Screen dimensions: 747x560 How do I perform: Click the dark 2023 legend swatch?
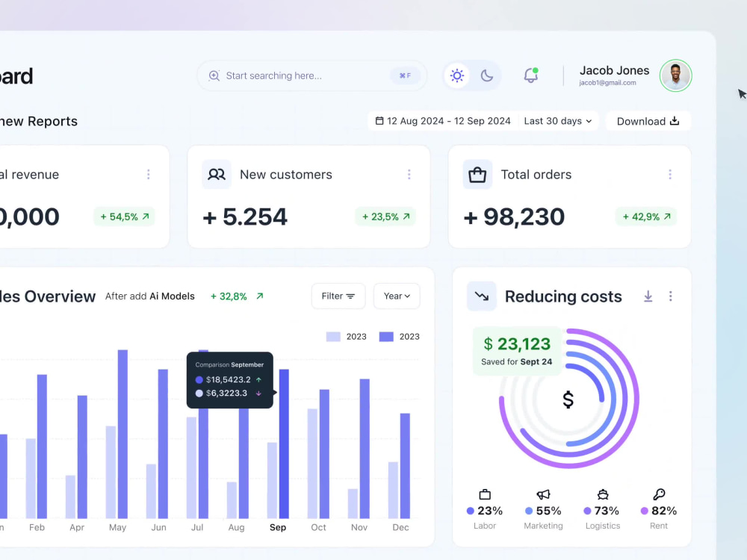tap(386, 337)
